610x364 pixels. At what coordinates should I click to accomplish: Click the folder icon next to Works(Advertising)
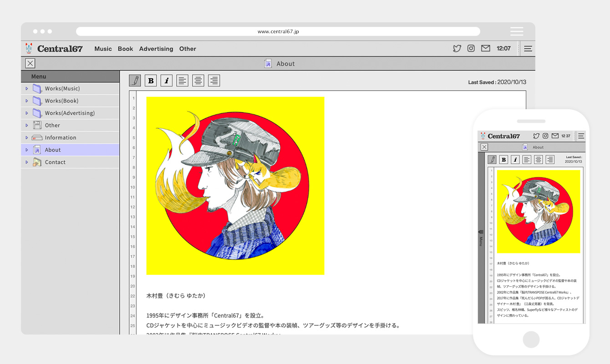[x=37, y=113]
